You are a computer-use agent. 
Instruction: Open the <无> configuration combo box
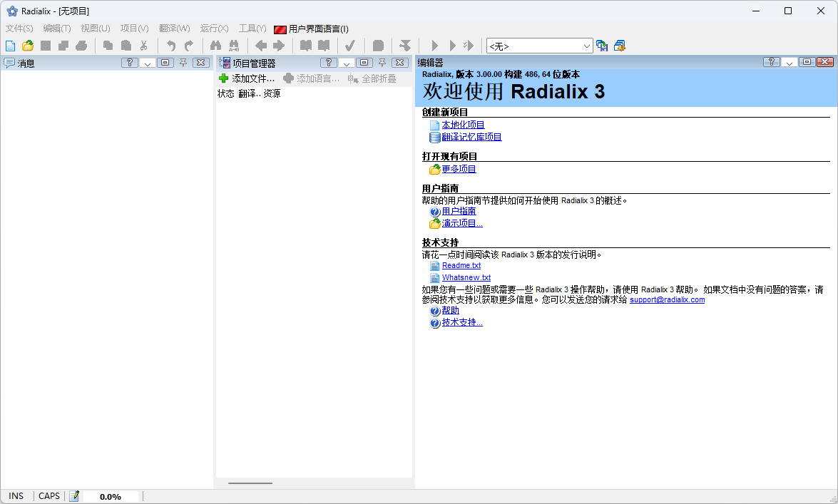click(x=539, y=46)
